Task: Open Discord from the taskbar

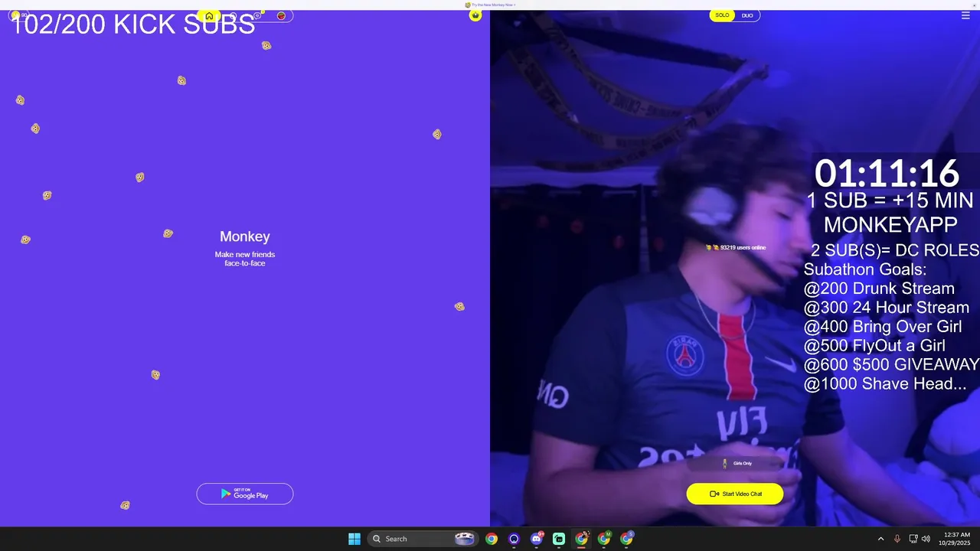Action: pyautogui.click(x=537, y=539)
